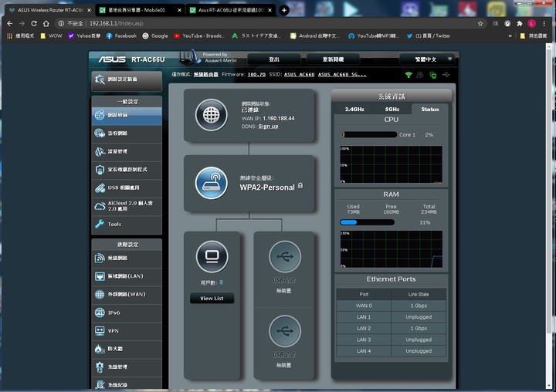
Task: Click the green network clients status icon
Action: click(433, 75)
